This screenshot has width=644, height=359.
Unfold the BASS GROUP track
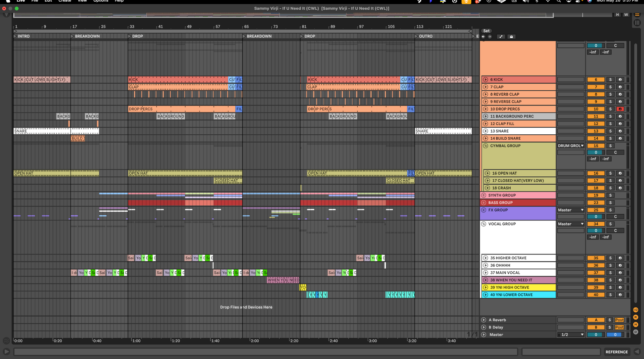coord(483,202)
